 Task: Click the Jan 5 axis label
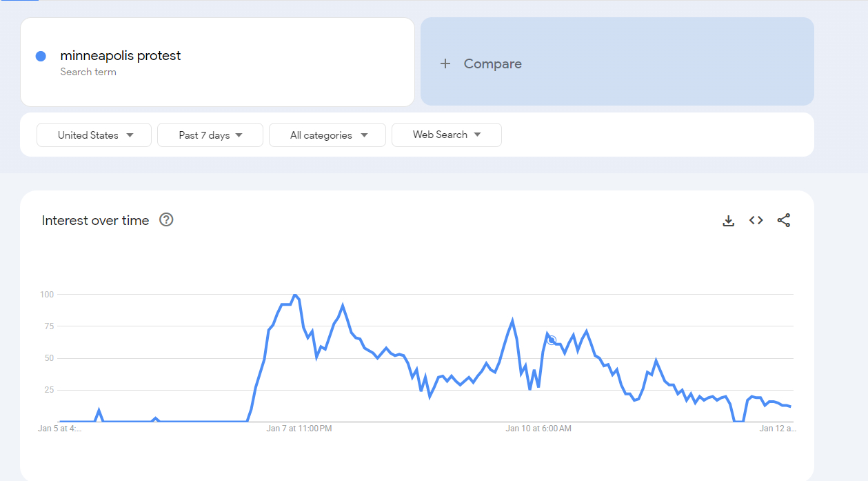[59, 429]
